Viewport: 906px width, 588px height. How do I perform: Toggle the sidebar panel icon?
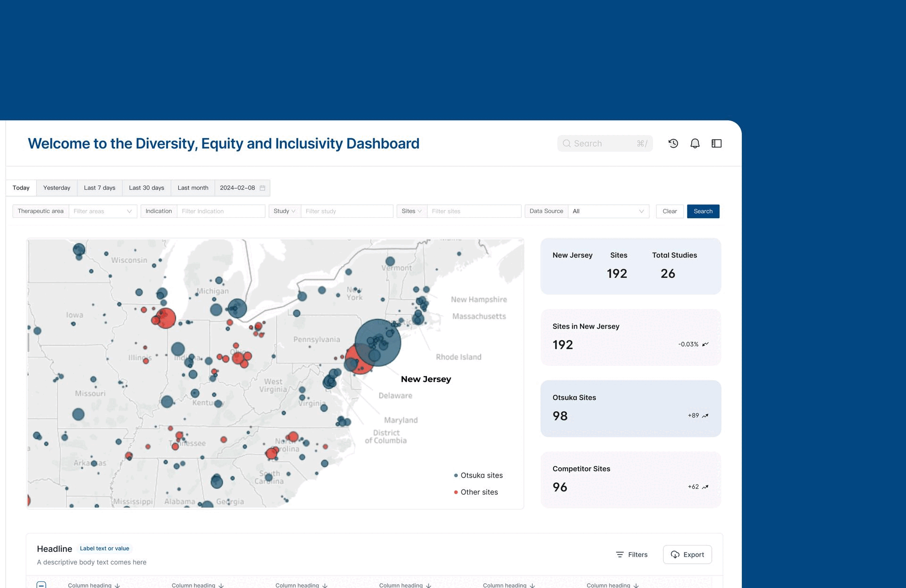716,143
